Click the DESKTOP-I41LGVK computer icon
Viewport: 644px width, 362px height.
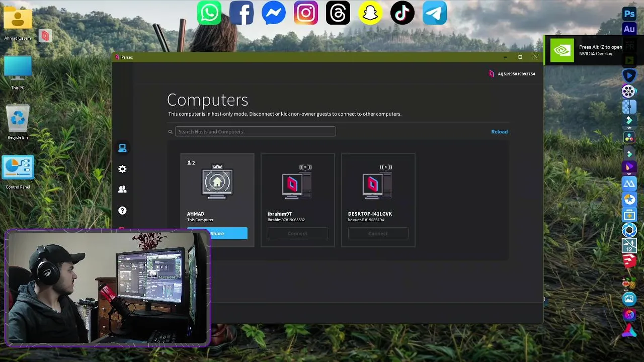pyautogui.click(x=377, y=182)
